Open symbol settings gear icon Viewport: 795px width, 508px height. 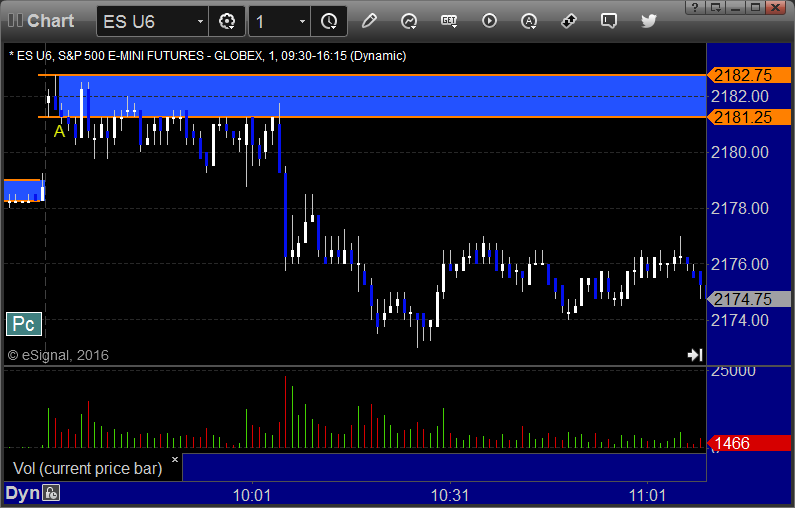click(x=227, y=21)
